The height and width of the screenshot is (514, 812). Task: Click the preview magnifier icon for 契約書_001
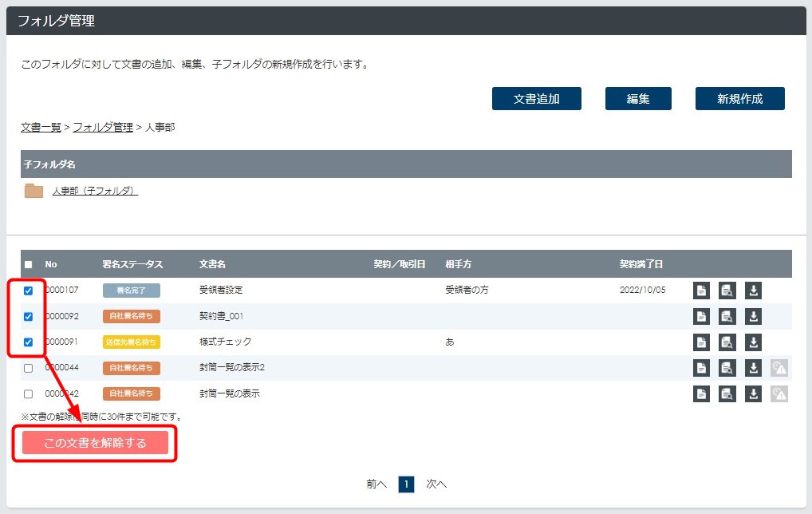[x=727, y=316]
